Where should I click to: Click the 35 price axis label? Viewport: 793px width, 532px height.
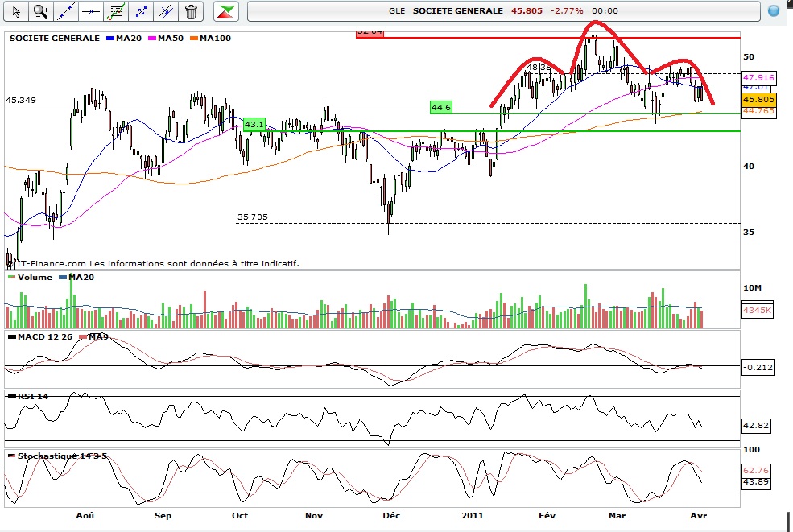click(x=749, y=232)
